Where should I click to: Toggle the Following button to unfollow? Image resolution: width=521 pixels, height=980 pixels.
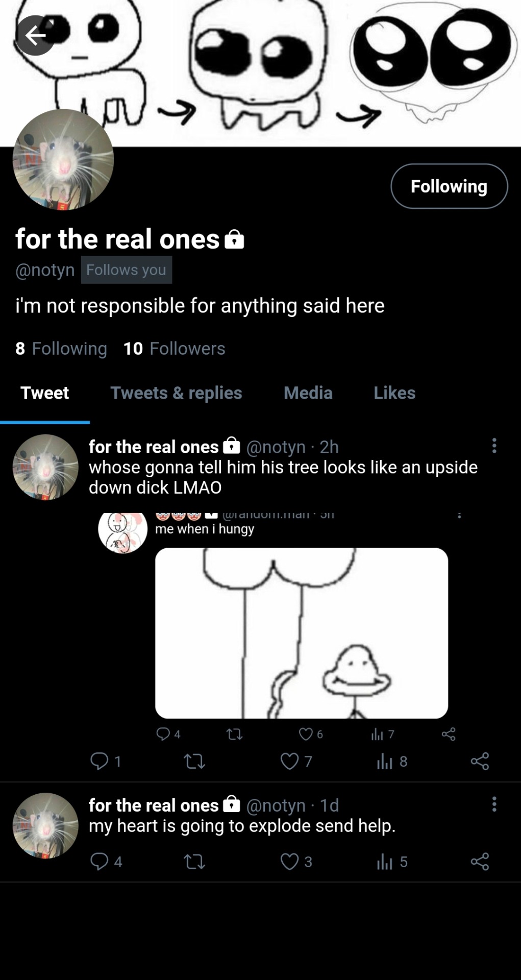(449, 186)
